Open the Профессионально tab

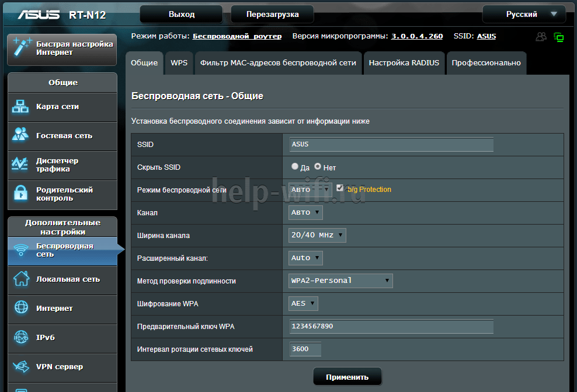[486, 63]
